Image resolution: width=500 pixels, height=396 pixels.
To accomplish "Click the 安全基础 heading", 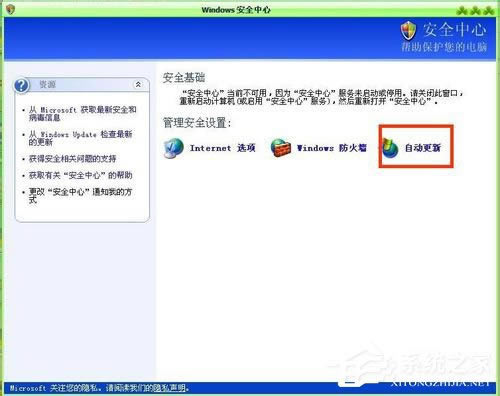I will pos(184,78).
